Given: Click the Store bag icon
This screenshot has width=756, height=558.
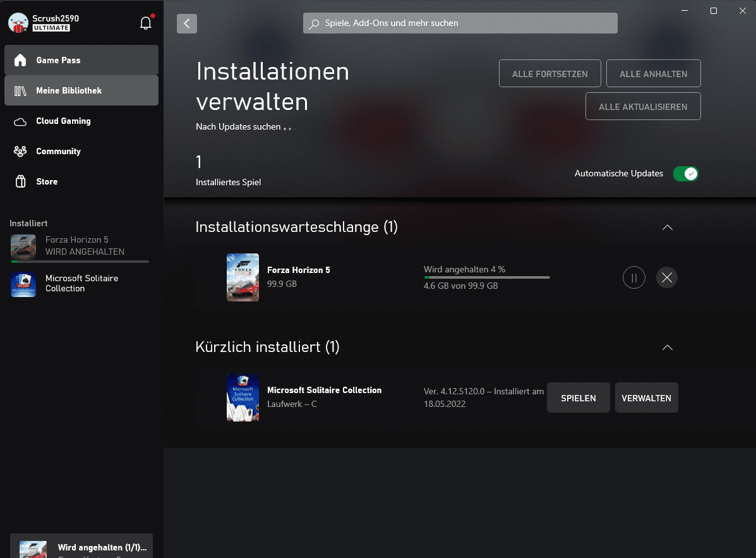Looking at the screenshot, I should 20,181.
